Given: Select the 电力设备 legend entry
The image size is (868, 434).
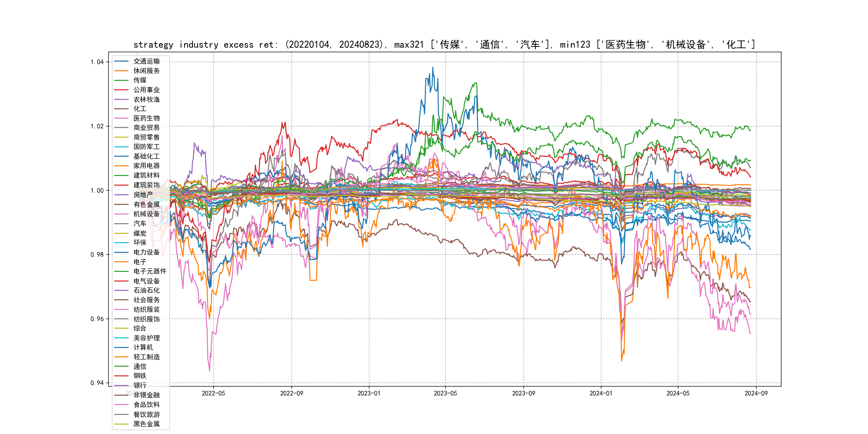Looking at the screenshot, I should 146,252.
